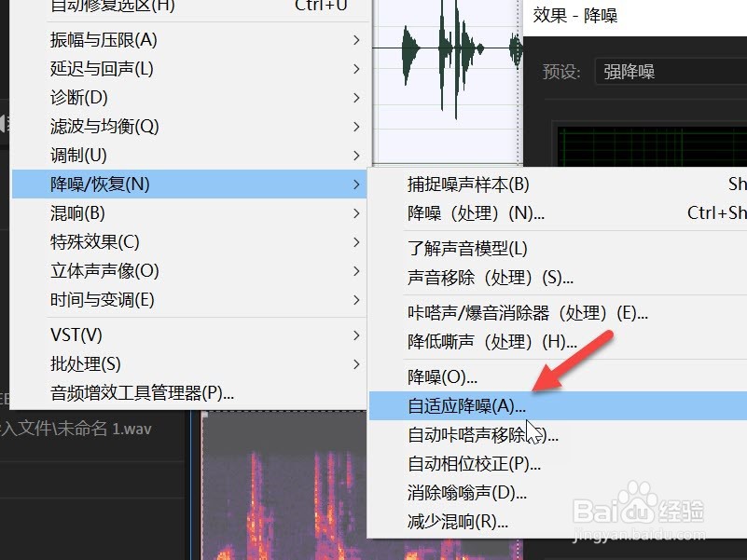The image size is (747, 560).
Task: Open 调制(U) submenu
Action: 189,156
